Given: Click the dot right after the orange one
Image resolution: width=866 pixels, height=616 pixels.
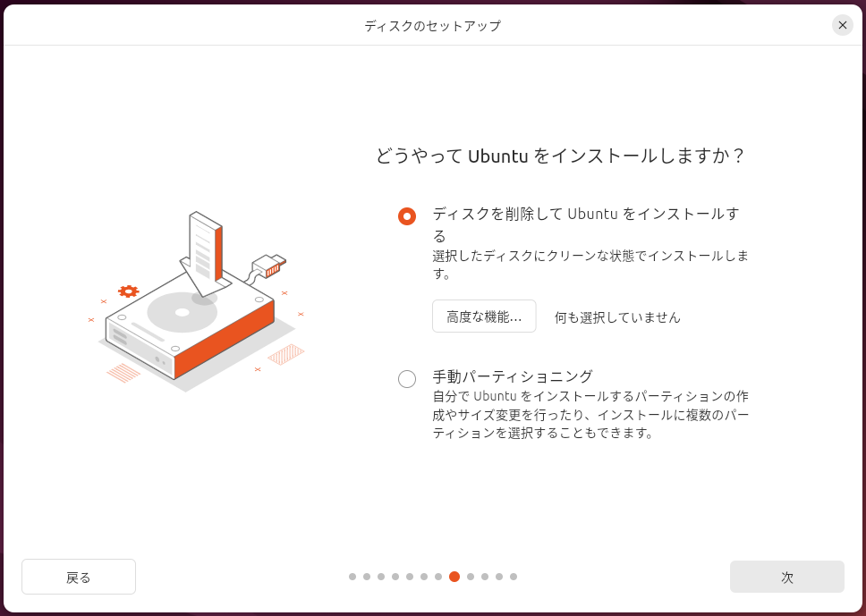Looking at the screenshot, I should [471, 577].
